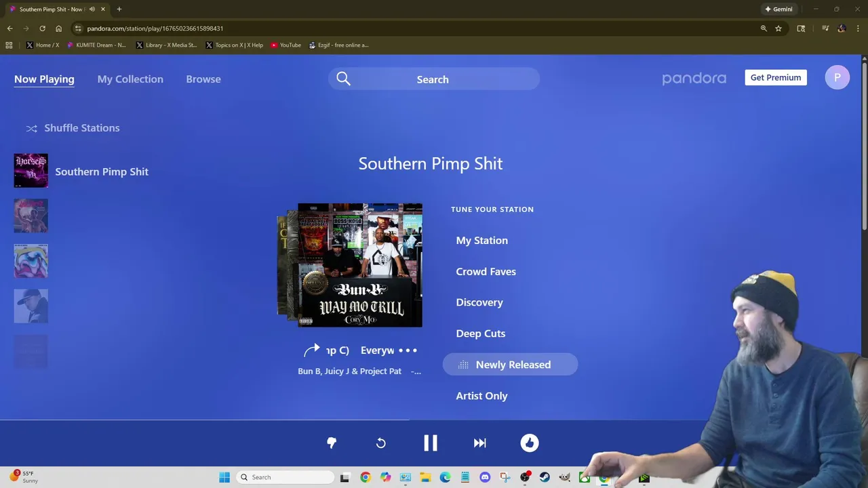
Task: Click the Bun B, Juicy J artist link
Action: pos(350,371)
